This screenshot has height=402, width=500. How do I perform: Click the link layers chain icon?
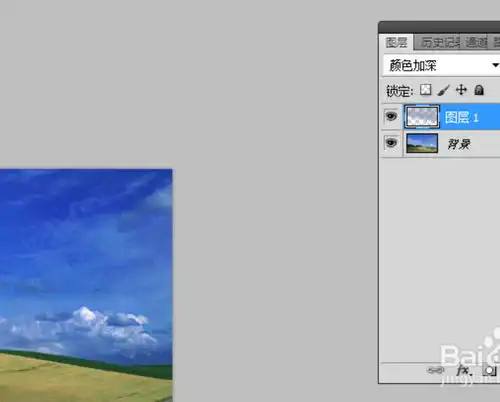(x=435, y=370)
